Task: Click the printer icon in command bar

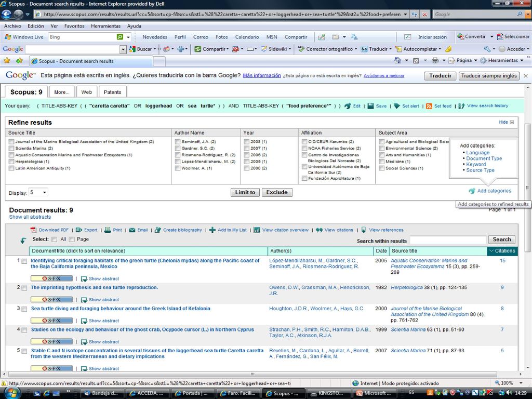Action: click(435, 60)
